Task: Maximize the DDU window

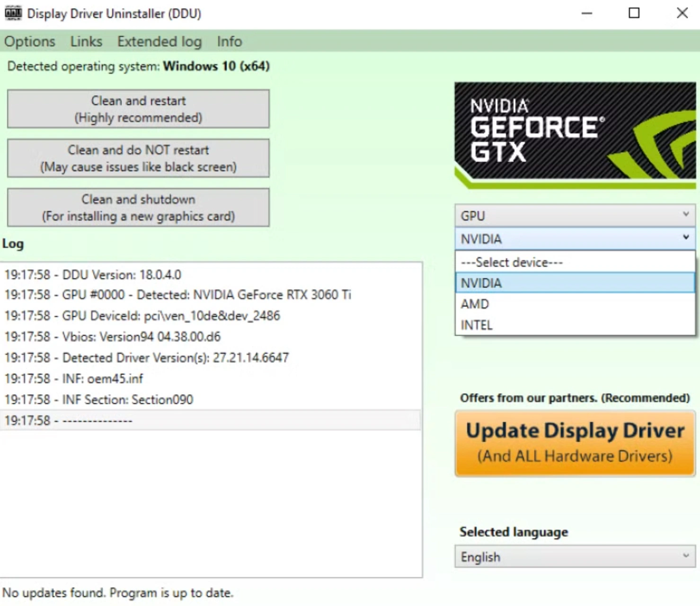Action: pos(634,13)
